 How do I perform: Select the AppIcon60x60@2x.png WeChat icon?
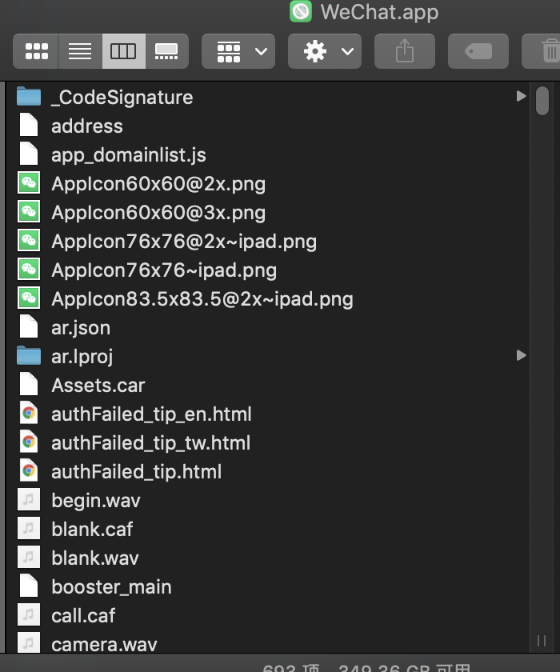(29, 183)
